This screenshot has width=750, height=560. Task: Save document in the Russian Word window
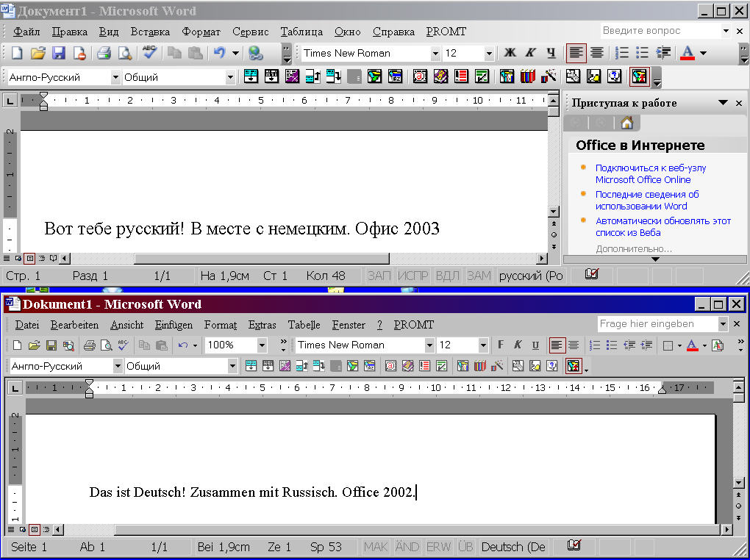(x=58, y=53)
